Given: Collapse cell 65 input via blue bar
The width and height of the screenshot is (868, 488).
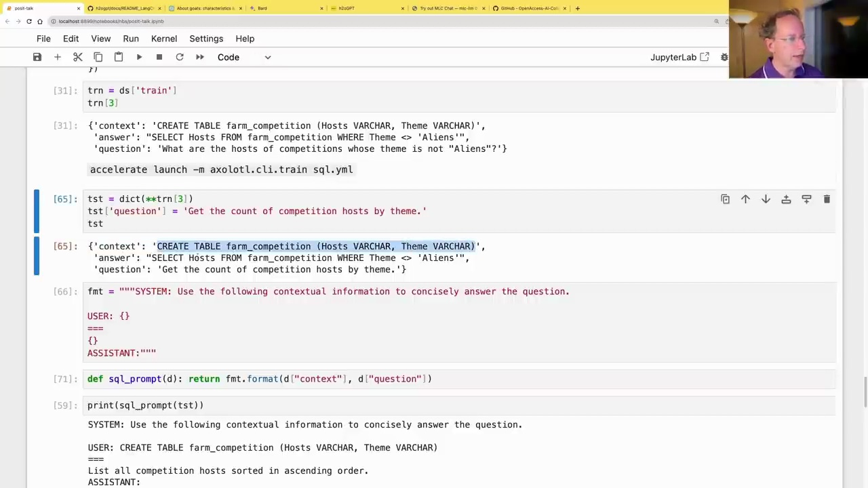Looking at the screenshot, I should click(37, 211).
